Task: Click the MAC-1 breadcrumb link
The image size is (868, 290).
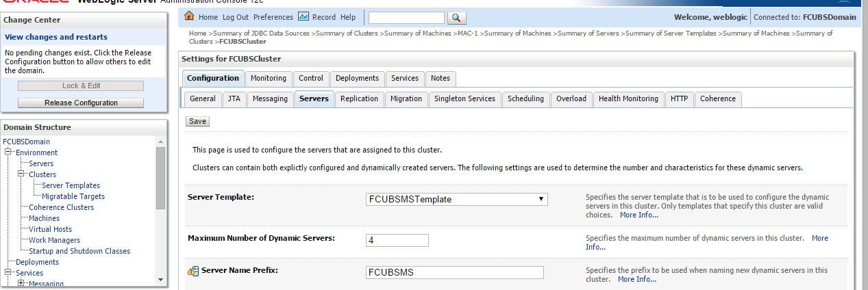Action: 469,34
